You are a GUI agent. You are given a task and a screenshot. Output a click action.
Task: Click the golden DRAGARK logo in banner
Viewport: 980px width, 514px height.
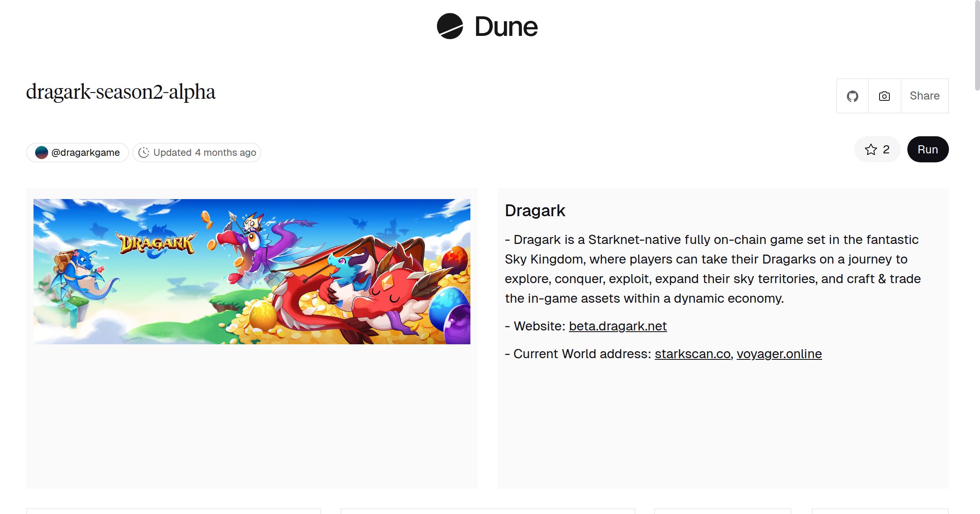click(157, 244)
